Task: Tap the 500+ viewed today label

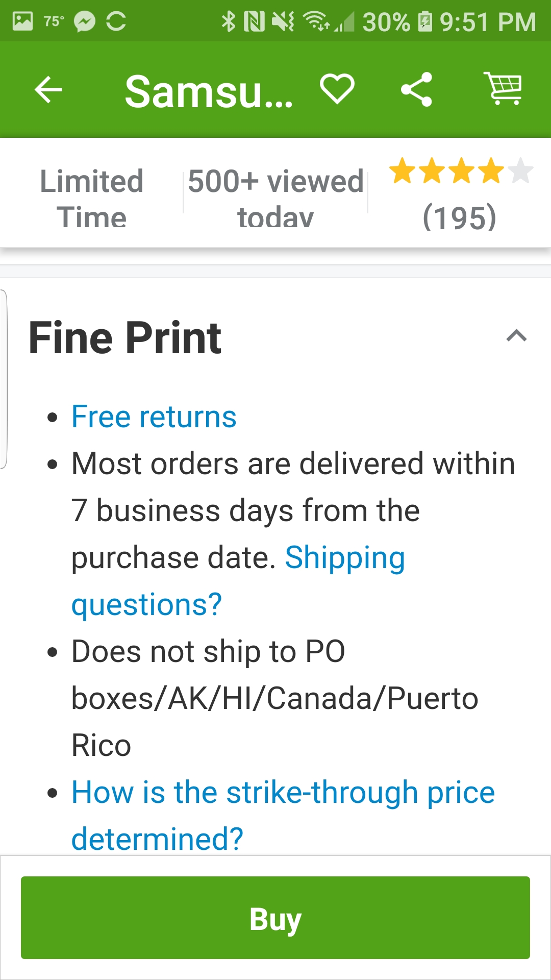Action: click(x=275, y=199)
